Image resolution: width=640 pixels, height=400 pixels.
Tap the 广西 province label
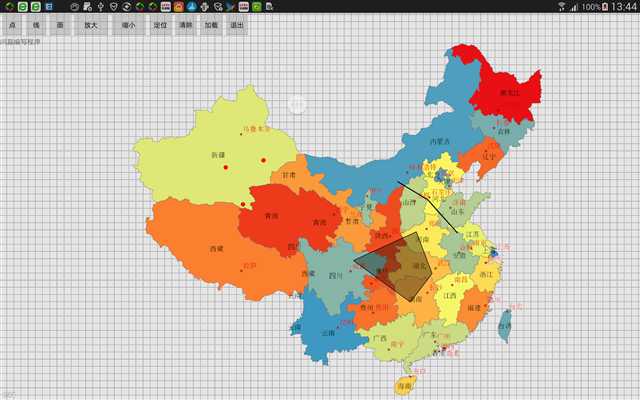[x=380, y=338]
